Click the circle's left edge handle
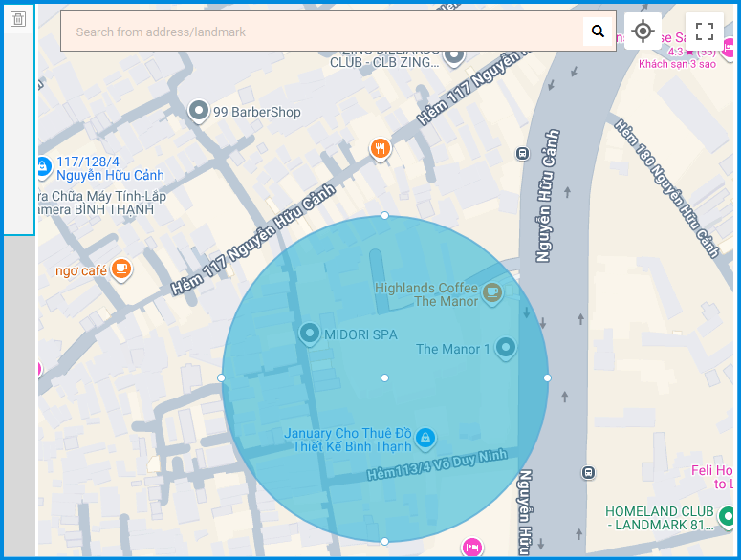This screenshot has height=560, width=741. point(222,378)
